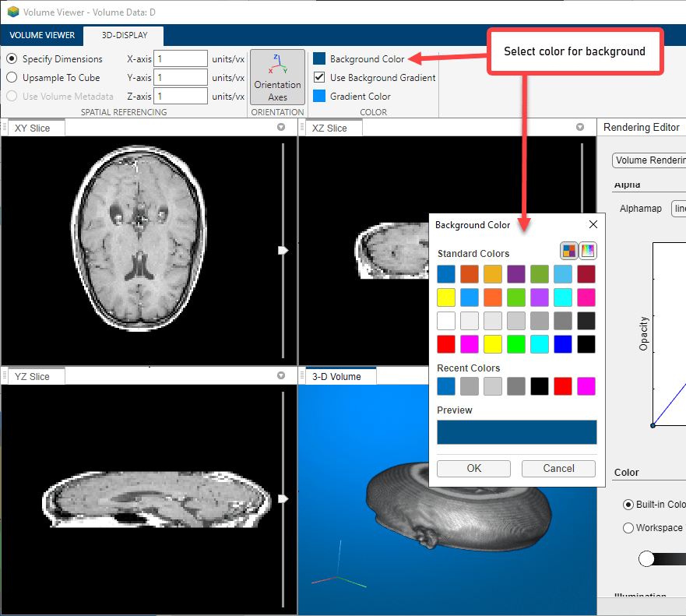Click the Y-axis units field
686x616 pixels.
[181, 77]
